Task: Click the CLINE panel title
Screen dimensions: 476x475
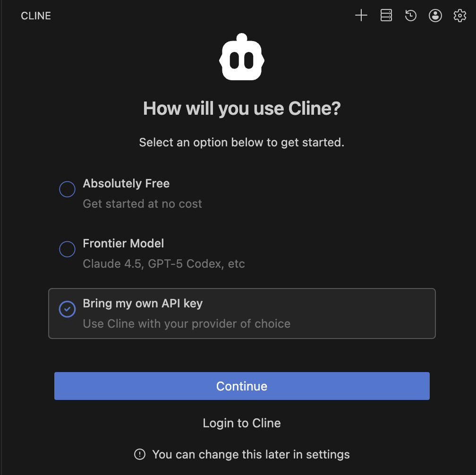Action: click(x=36, y=16)
